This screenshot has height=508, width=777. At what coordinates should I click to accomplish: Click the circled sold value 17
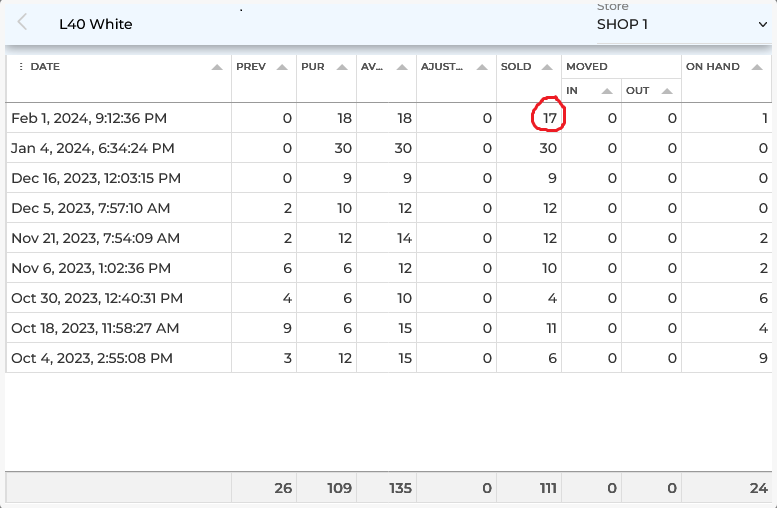549,118
